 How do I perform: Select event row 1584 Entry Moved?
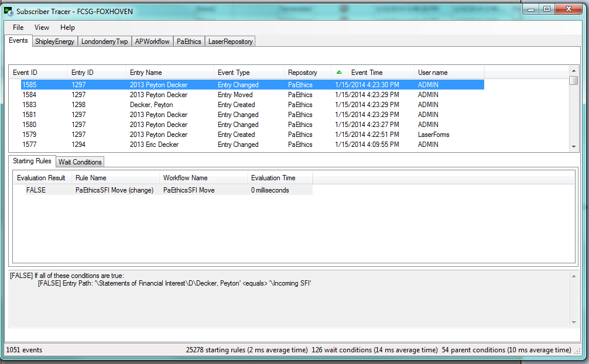pyautogui.click(x=252, y=95)
